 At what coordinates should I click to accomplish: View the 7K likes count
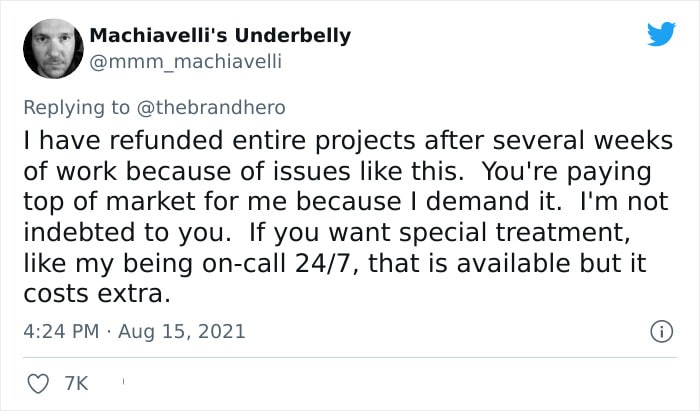tap(76, 384)
